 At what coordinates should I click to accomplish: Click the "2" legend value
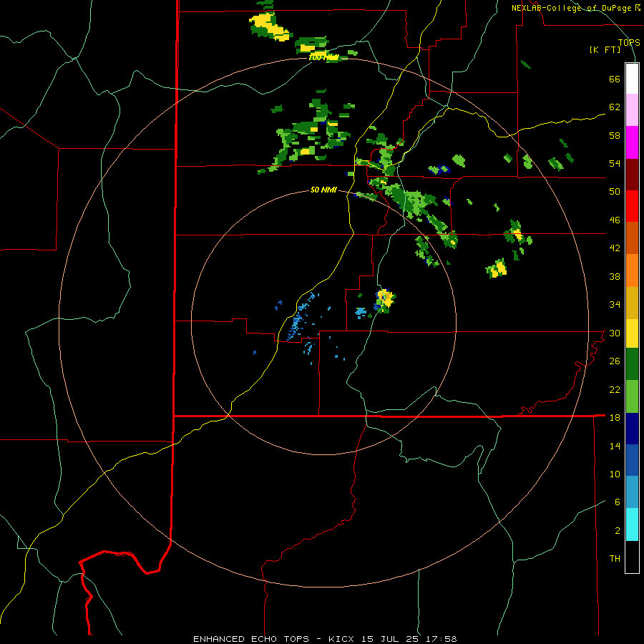[x=618, y=531]
